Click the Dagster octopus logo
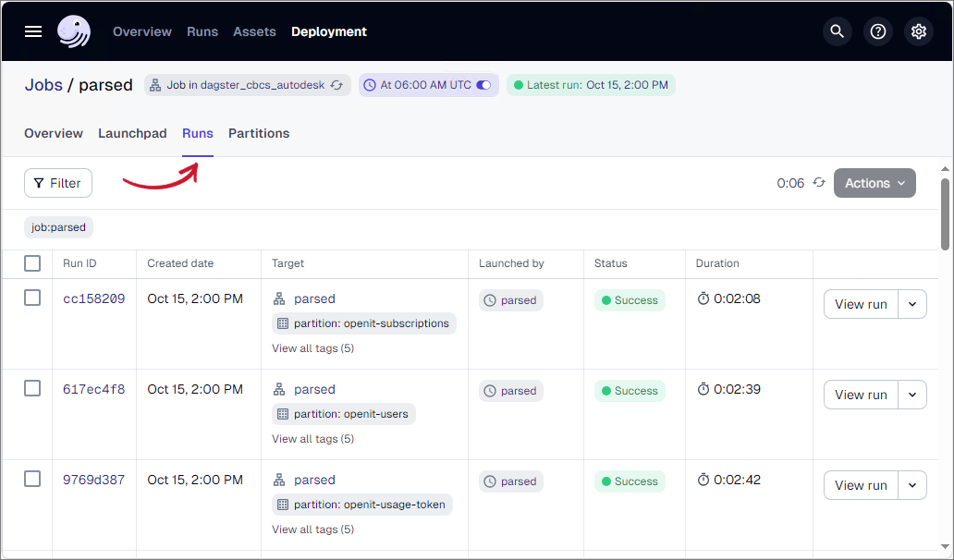 click(x=74, y=31)
